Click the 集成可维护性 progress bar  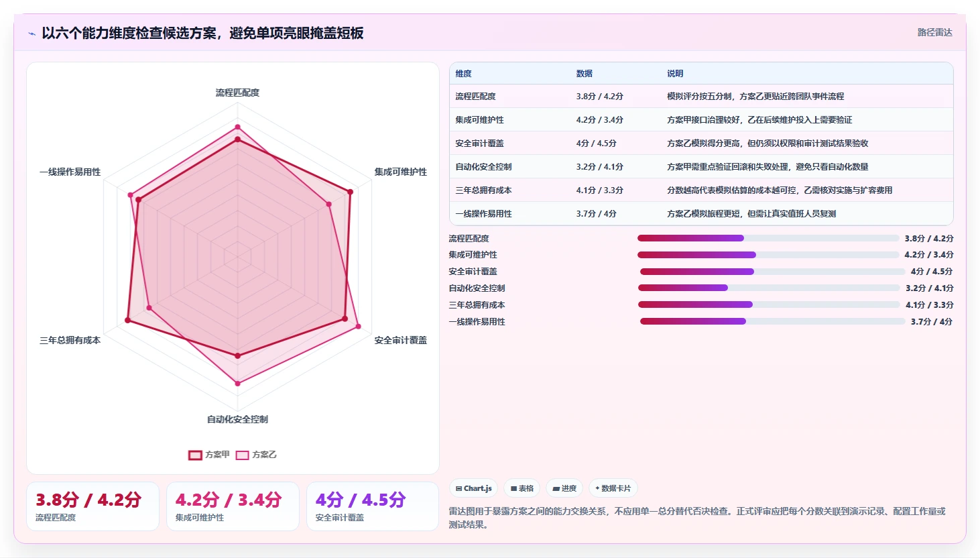[768, 255]
